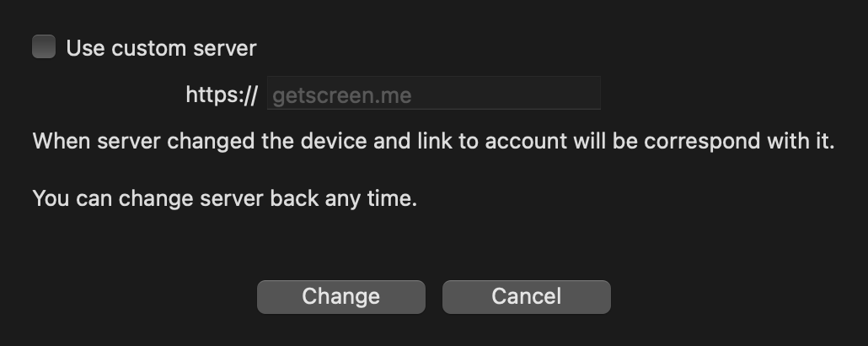Click the server address input field
The image size is (868, 346).
coord(433,94)
